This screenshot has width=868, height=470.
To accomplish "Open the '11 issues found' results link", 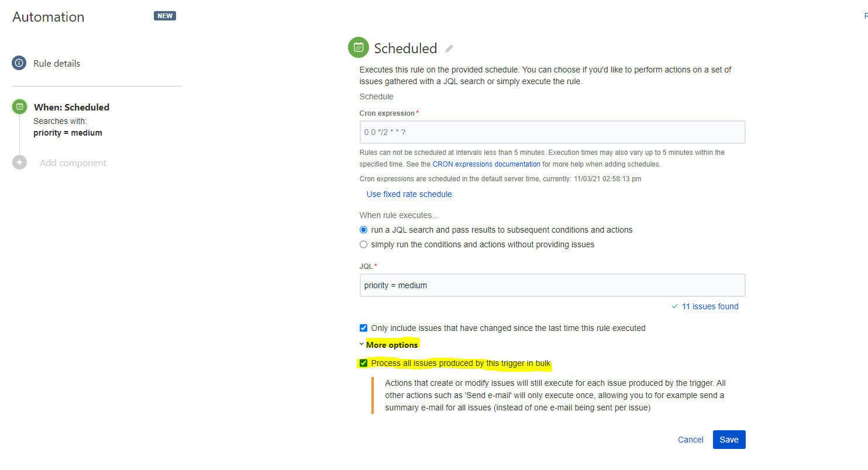I will tap(710, 306).
